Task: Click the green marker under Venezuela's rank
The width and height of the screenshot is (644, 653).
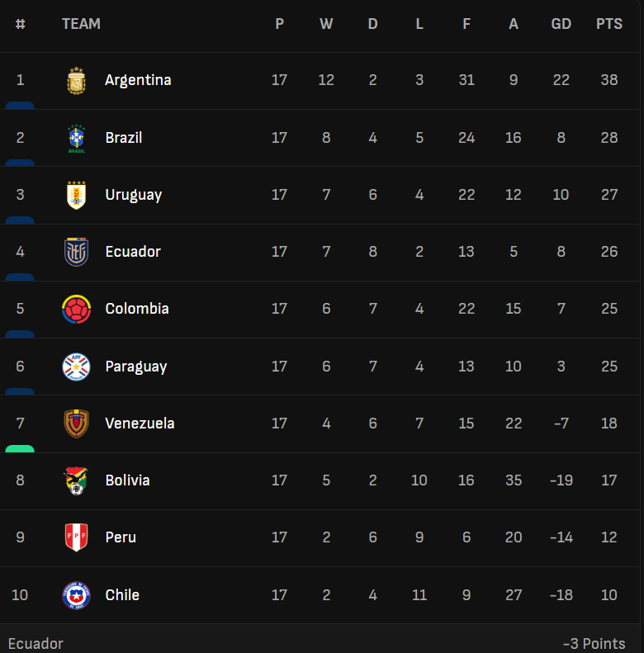Action: tap(20, 448)
